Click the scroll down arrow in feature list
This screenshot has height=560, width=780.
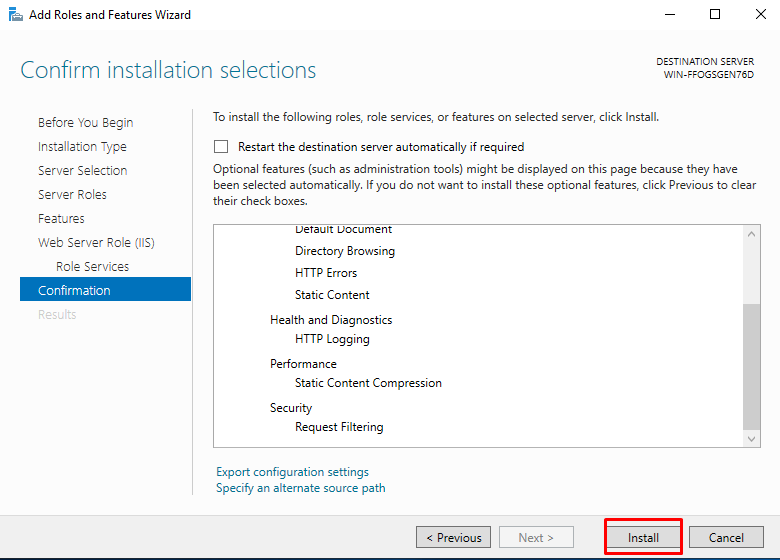[x=751, y=439]
